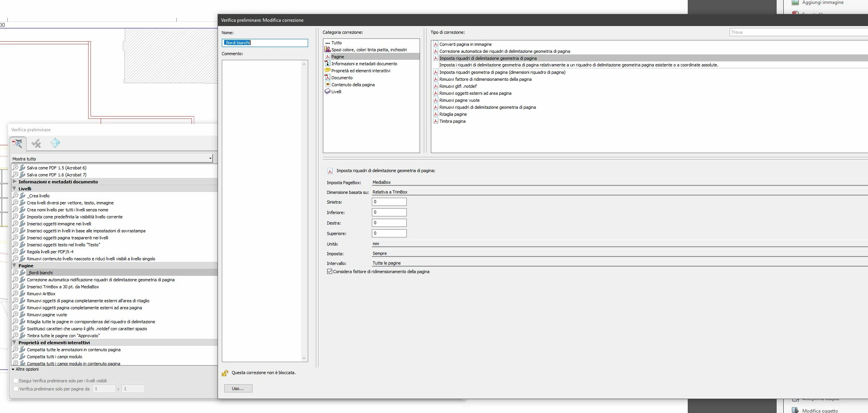
Task: Click magnifier icon beside Timbra tutte le pagine
Action: [x=15, y=336]
